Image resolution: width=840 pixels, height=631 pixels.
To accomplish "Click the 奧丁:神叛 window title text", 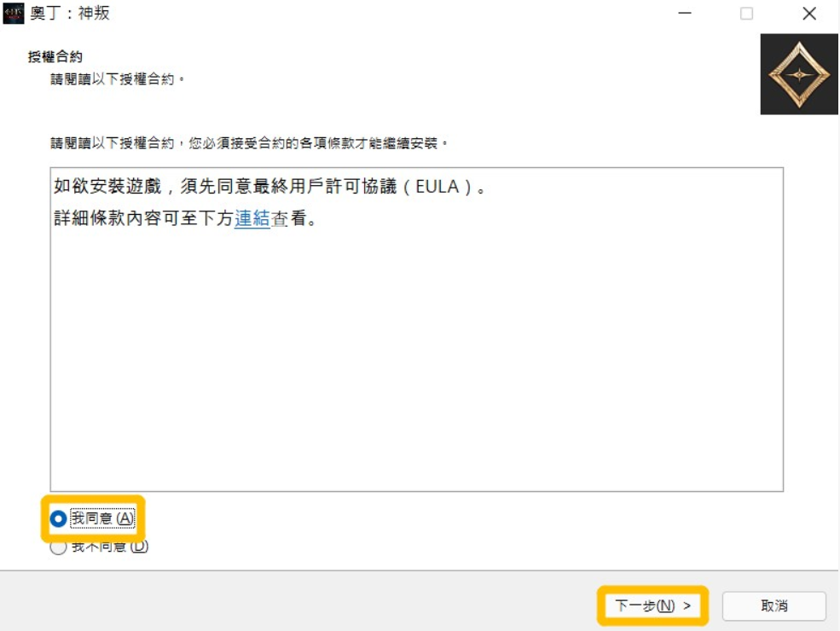I will (x=70, y=14).
